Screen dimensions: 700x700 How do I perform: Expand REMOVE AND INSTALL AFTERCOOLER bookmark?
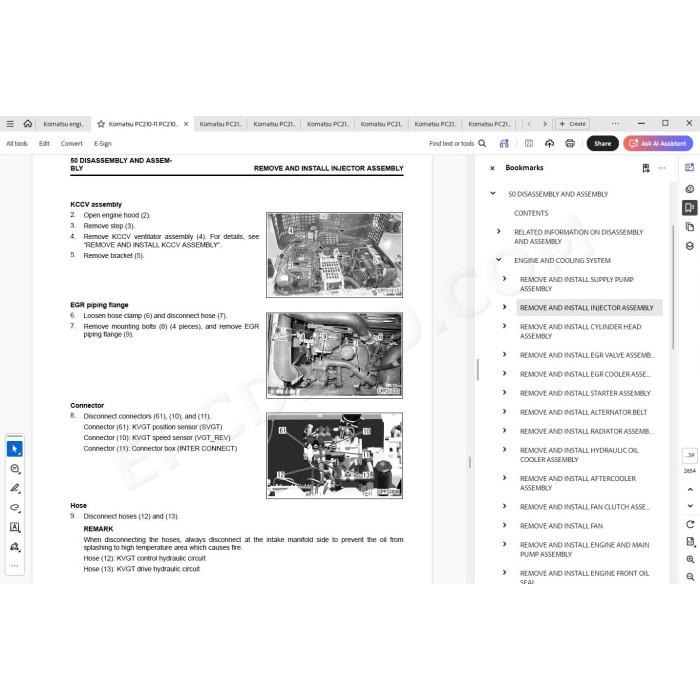point(504,478)
